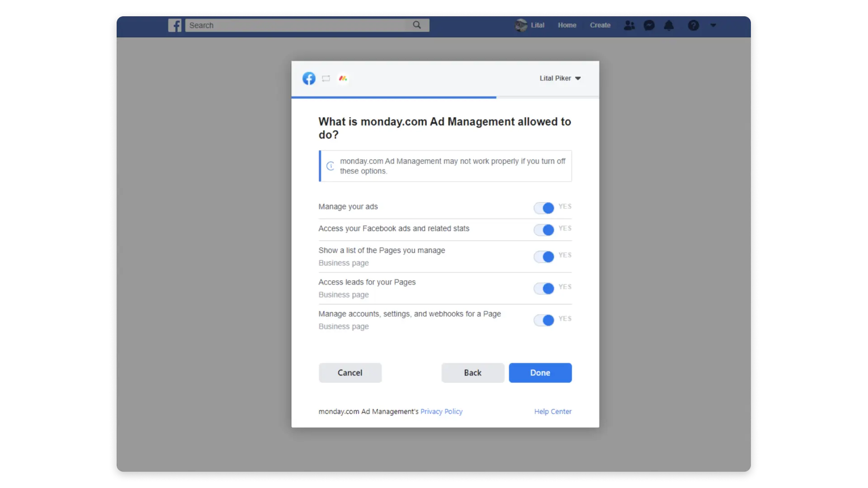Viewport: 868px width, 488px height.
Task: Open Lital profile link in top bar
Action: point(538,25)
